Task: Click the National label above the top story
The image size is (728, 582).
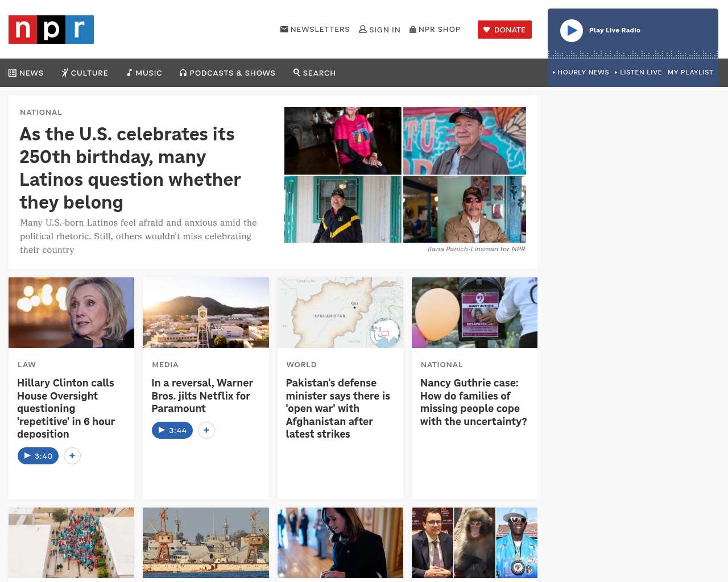Action: [x=41, y=112]
